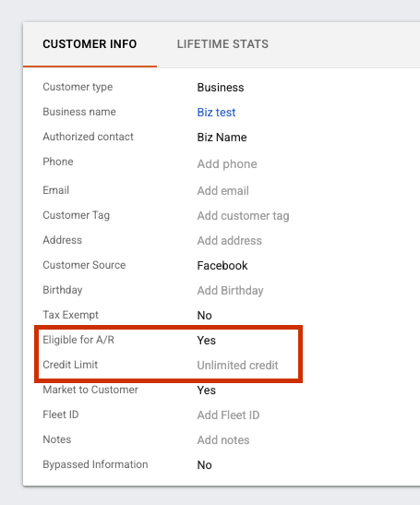
Task: Switch to the Customer Info tab
Action: pyautogui.click(x=90, y=44)
